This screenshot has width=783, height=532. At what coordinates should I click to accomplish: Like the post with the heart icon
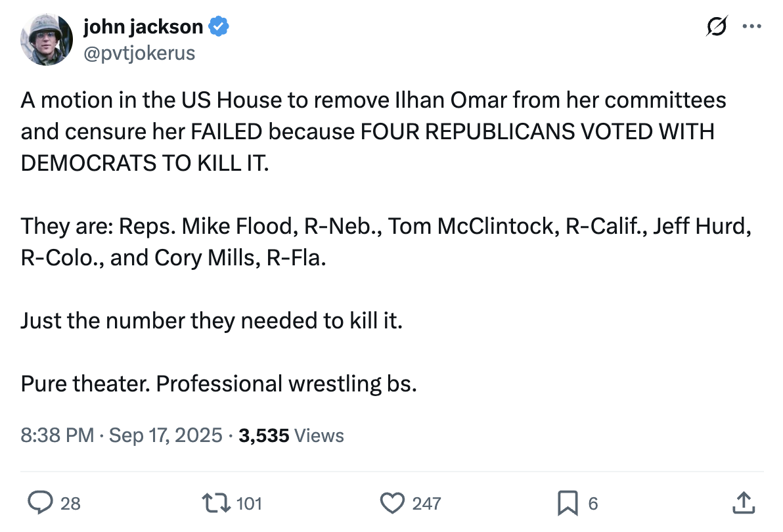click(x=392, y=503)
